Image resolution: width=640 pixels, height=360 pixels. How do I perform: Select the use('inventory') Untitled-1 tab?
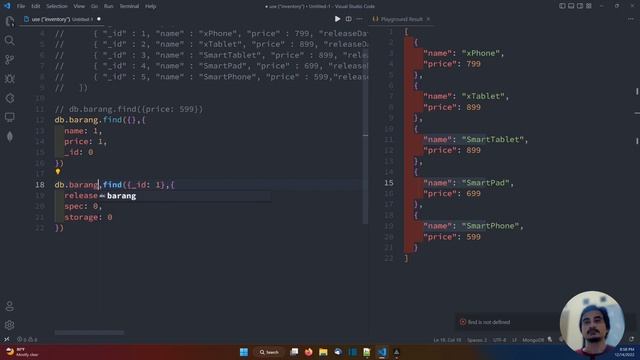coord(61,19)
